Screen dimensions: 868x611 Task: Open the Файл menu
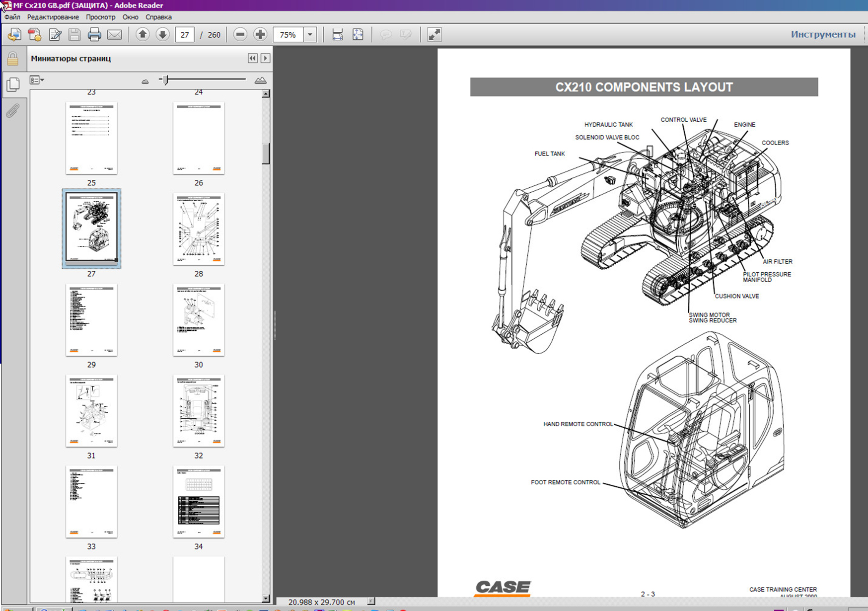pos(12,17)
